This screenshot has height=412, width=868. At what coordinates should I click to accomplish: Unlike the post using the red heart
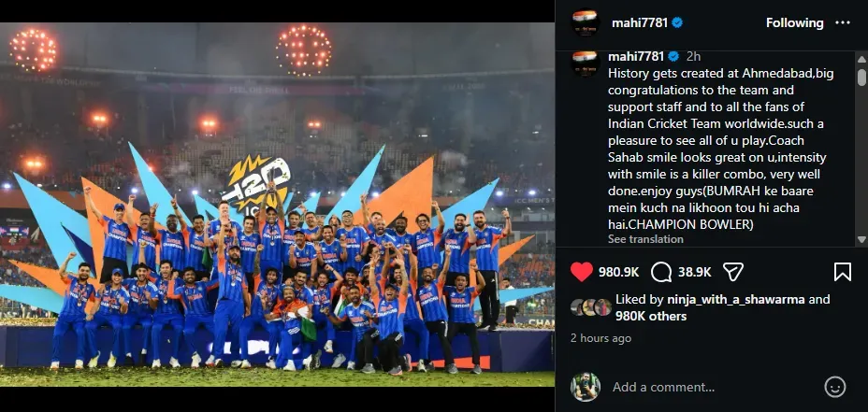(581, 272)
